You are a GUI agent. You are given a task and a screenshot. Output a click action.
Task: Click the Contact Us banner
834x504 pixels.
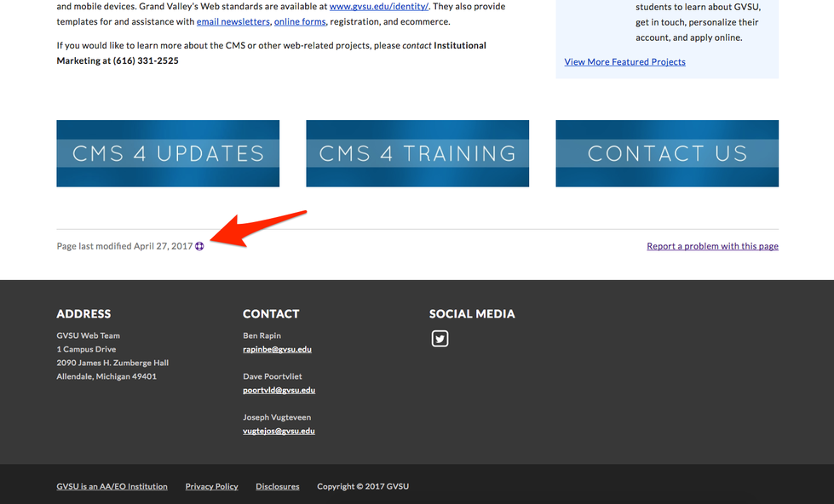[667, 153]
